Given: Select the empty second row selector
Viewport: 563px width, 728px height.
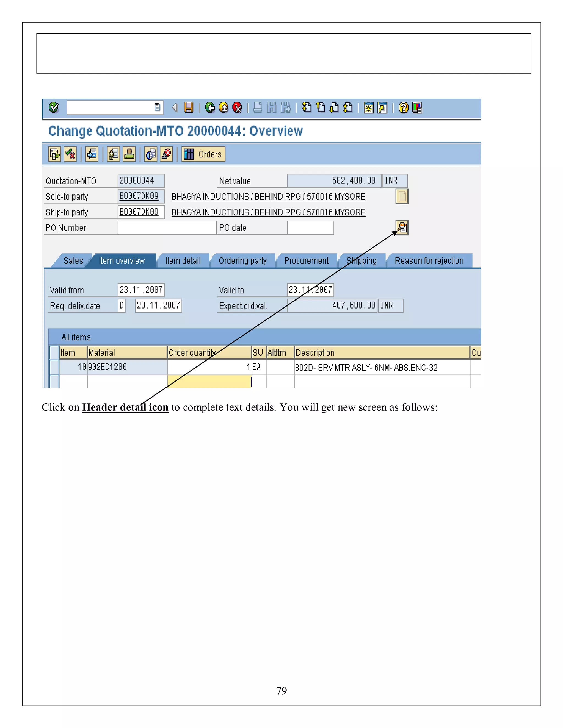Looking at the screenshot, I should [54, 381].
